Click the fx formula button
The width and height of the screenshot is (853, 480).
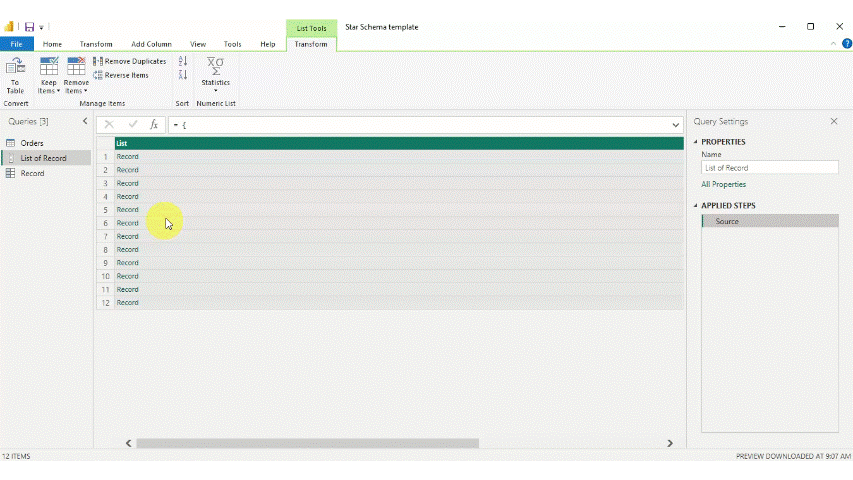154,125
